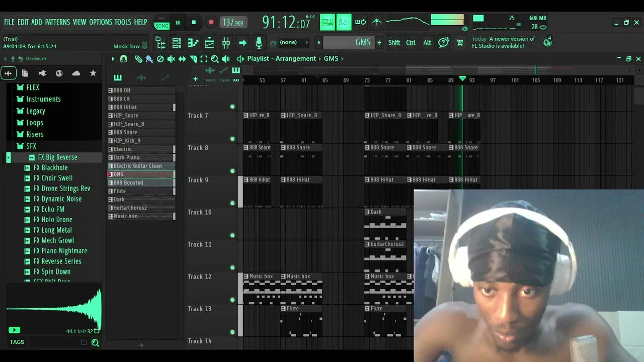644x362 pixels.
Task: Toggle playlist snap magnet
Action: [x=123, y=59]
